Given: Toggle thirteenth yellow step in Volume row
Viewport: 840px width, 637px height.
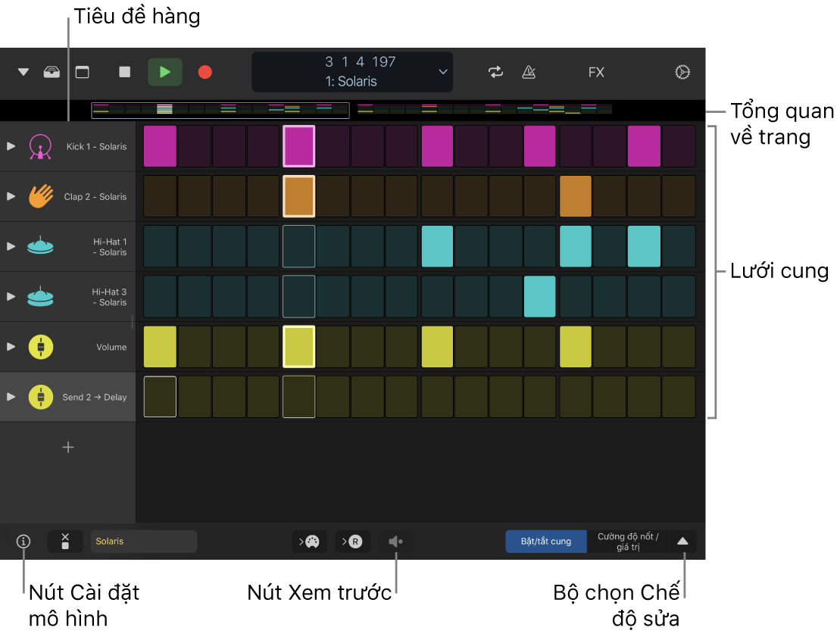Looking at the screenshot, I should coord(576,347).
